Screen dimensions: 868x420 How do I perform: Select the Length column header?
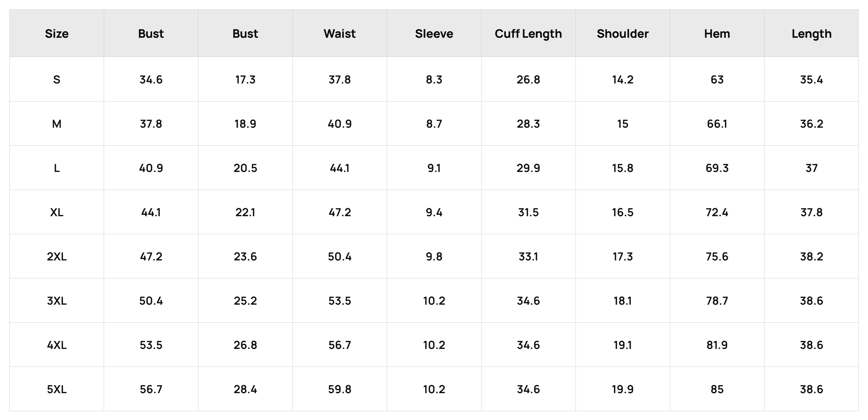tap(811, 33)
